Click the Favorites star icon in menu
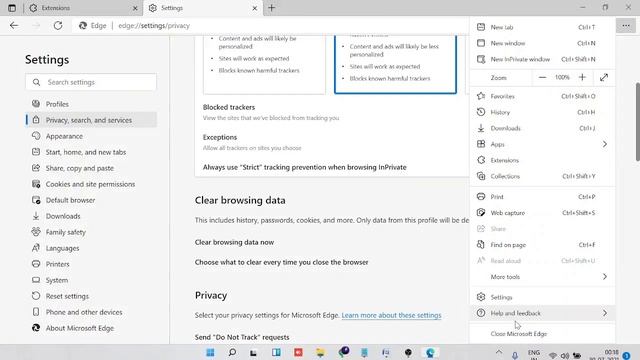Viewport: 640px width, 360px height. (481, 96)
